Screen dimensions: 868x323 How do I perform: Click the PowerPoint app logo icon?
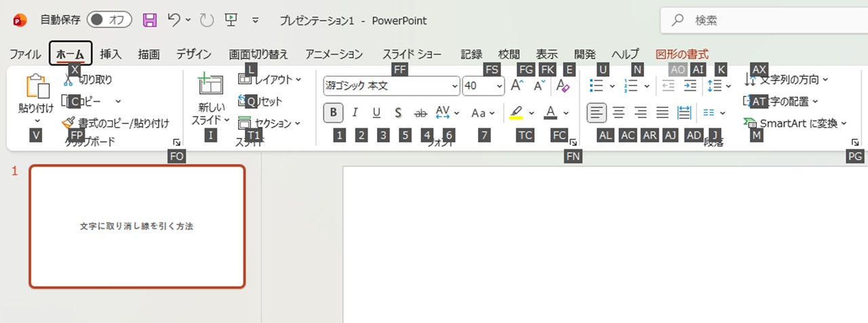pos(20,20)
